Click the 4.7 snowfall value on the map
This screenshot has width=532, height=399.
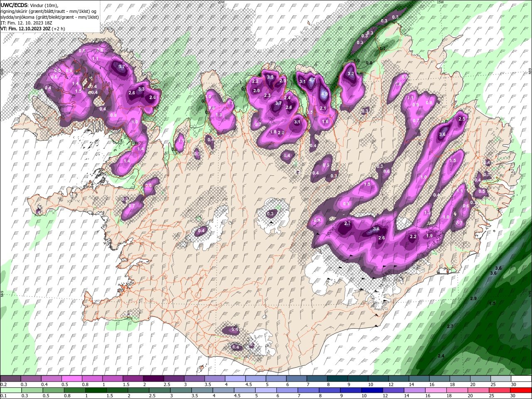[x=313, y=80]
